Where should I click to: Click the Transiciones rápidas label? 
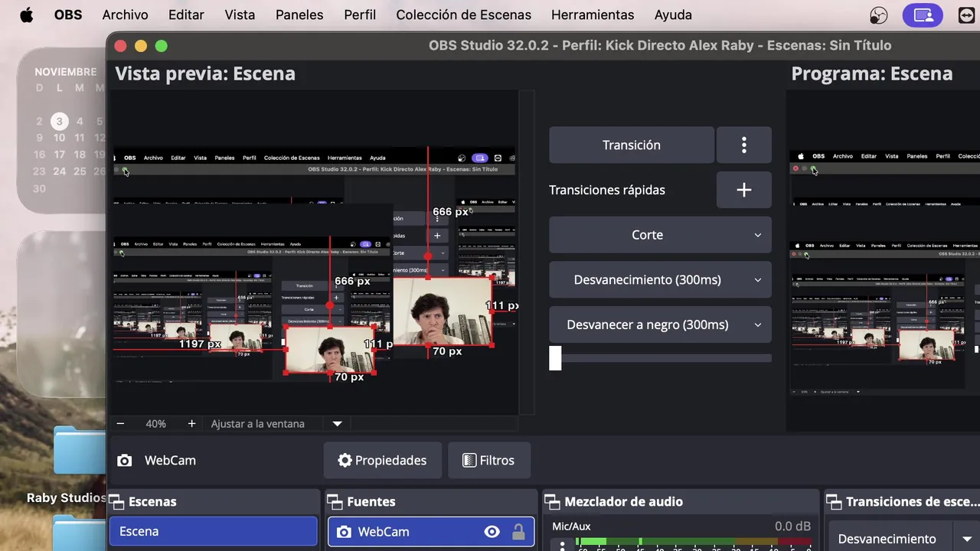(x=606, y=190)
